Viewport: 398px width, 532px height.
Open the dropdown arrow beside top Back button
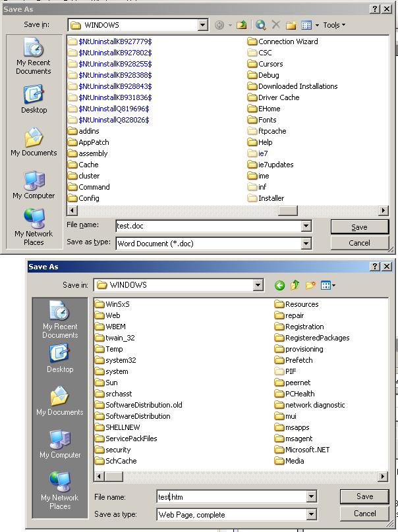pyautogui.click(x=230, y=25)
